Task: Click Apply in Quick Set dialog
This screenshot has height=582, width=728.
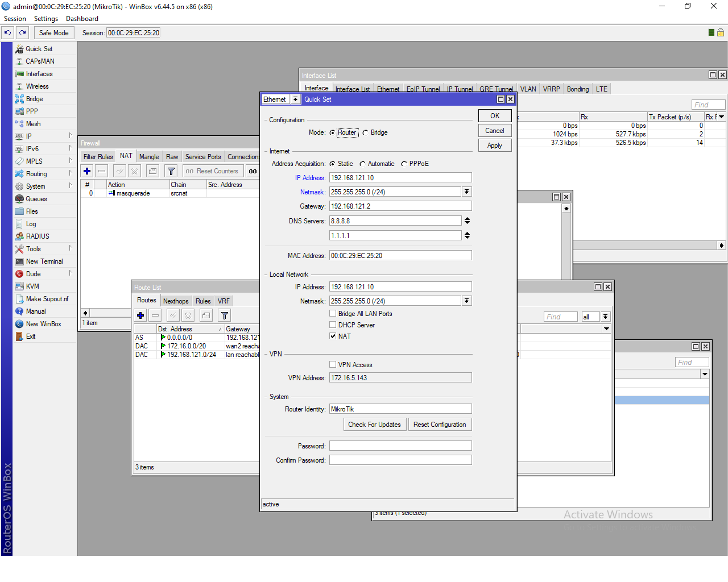Action: pyautogui.click(x=495, y=145)
